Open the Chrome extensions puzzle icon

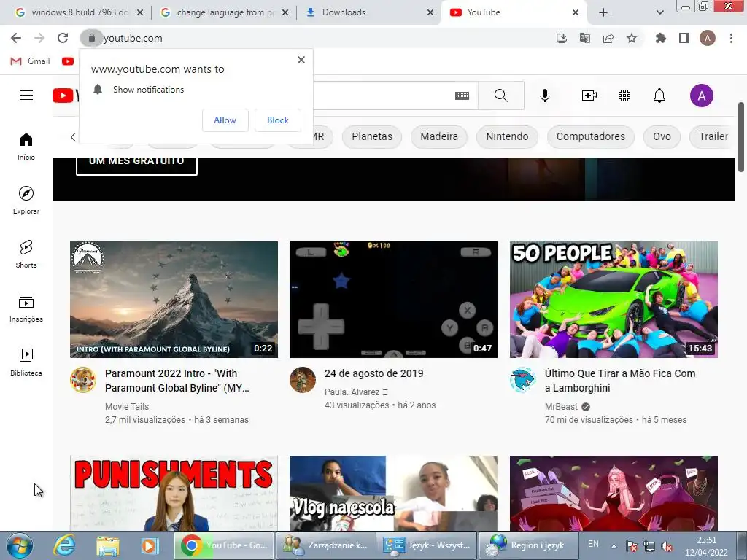[661, 38]
